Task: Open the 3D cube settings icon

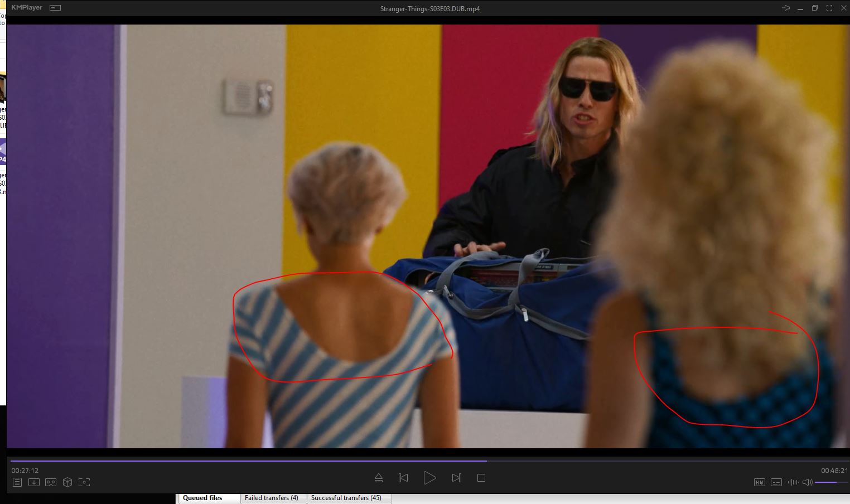Action: 67,482
